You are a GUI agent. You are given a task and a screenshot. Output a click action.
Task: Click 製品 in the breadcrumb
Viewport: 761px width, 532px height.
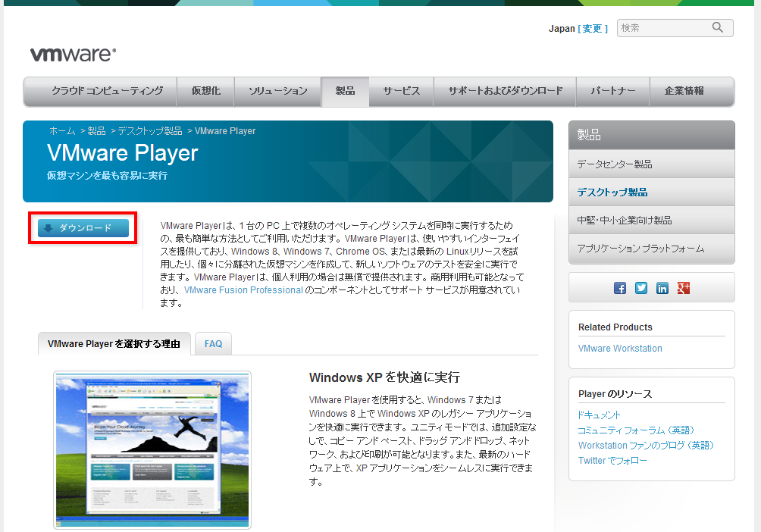coord(96,131)
